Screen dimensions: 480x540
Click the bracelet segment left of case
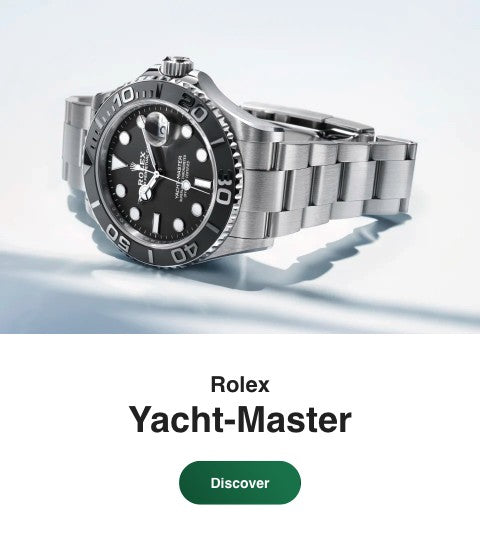[77, 143]
